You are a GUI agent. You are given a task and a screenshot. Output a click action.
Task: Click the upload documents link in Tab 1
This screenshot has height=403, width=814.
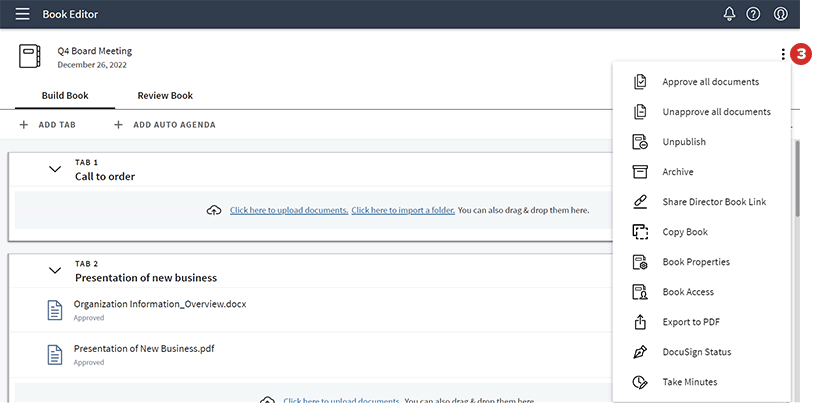coord(288,211)
